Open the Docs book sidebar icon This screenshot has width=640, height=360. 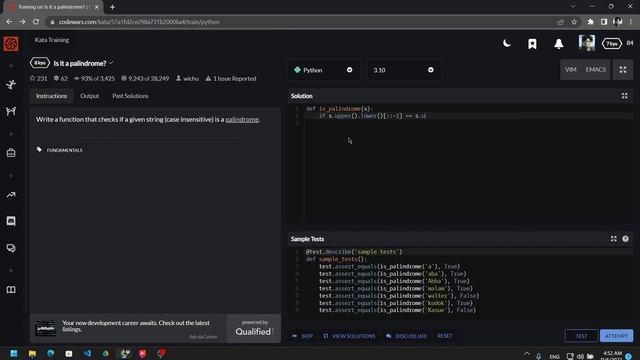pyautogui.click(x=11, y=290)
